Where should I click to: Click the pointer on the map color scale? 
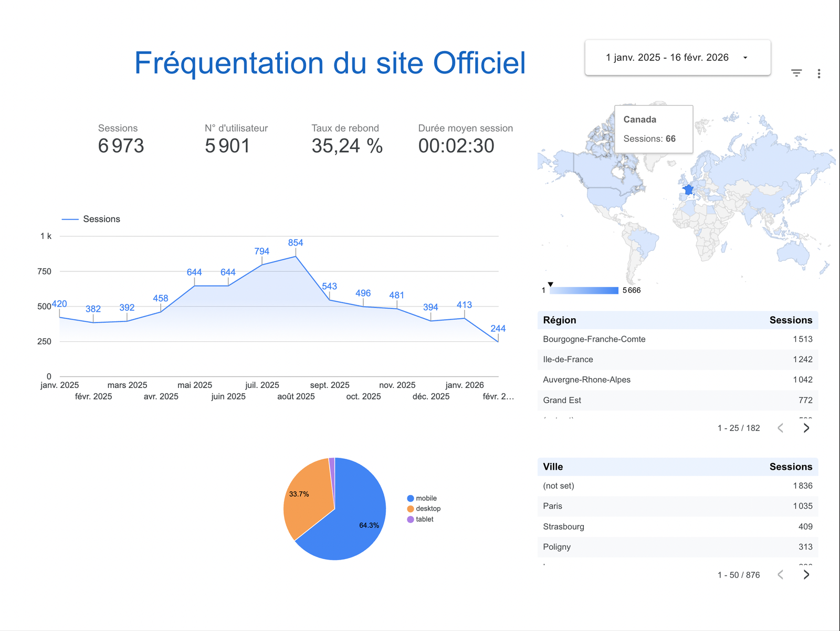[550, 283]
